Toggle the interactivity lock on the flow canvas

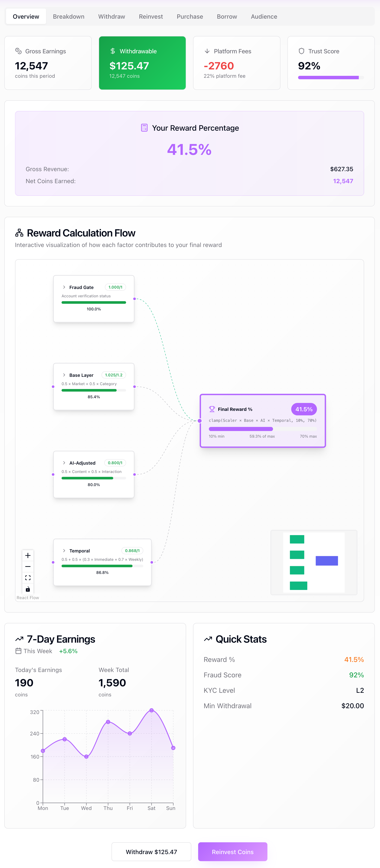point(28,589)
